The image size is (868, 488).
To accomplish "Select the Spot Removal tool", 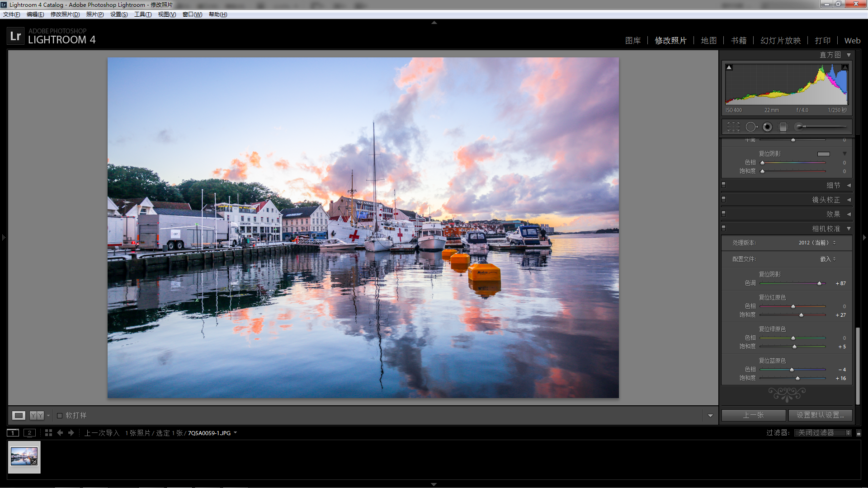I will tap(751, 127).
